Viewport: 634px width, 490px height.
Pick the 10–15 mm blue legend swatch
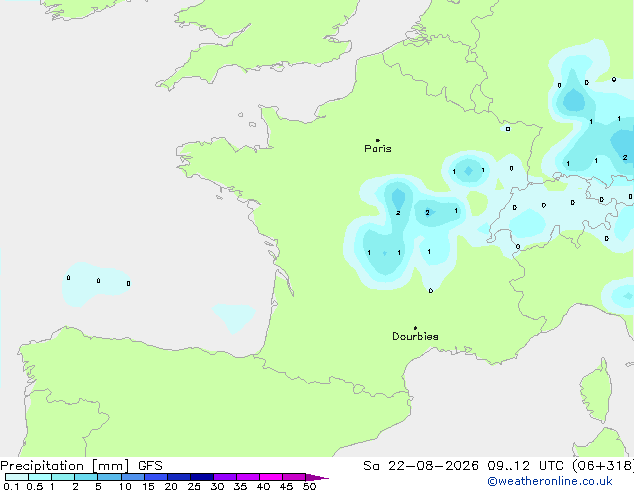tap(133, 477)
